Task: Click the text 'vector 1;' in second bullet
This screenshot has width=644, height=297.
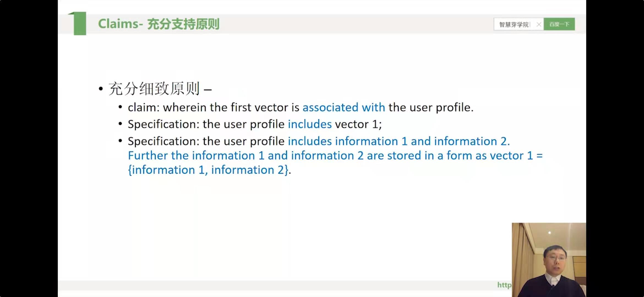Action: (x=358, y=124)
